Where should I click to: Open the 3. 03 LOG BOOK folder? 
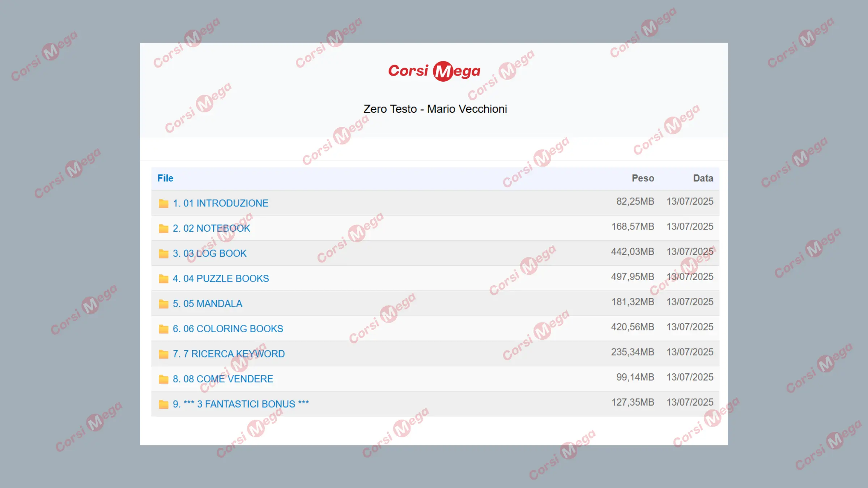click(209, 253)
